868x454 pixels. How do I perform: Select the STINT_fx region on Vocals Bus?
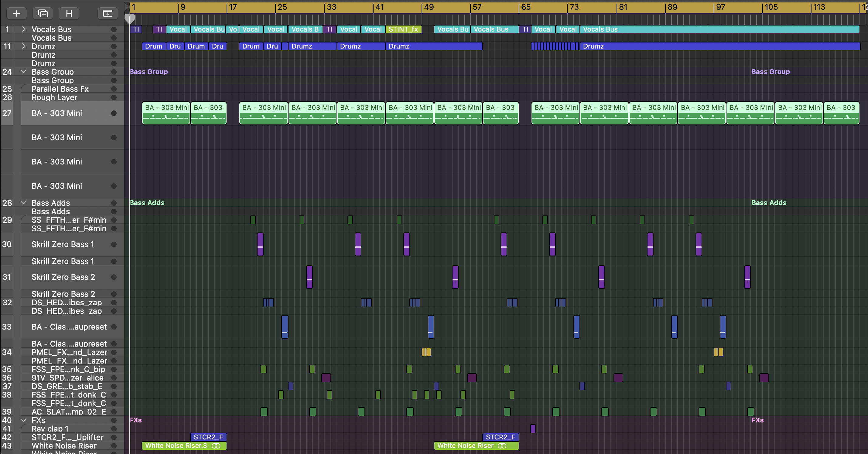(x=403, y=29)
